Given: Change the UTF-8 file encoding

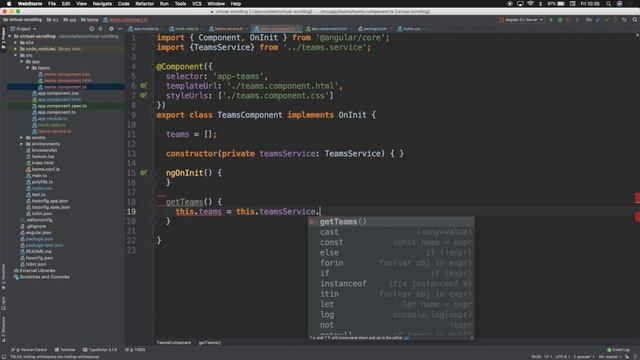Looking at the screenshot, I should click(x=562, y=357).
